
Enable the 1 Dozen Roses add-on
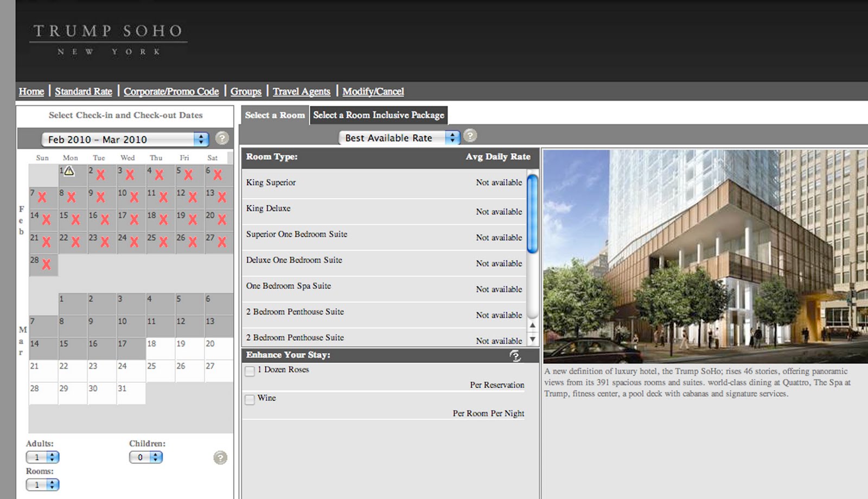[x=250, y=371]
